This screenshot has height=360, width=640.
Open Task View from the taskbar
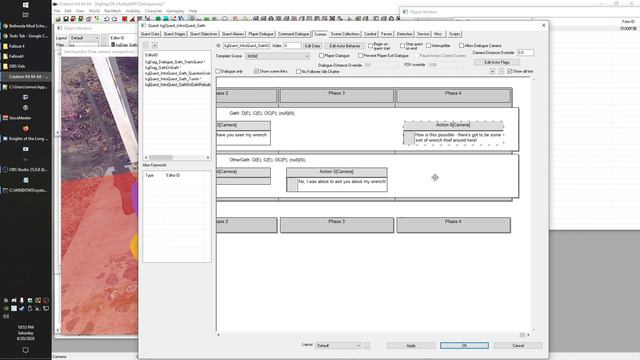[x=25, y=15]
